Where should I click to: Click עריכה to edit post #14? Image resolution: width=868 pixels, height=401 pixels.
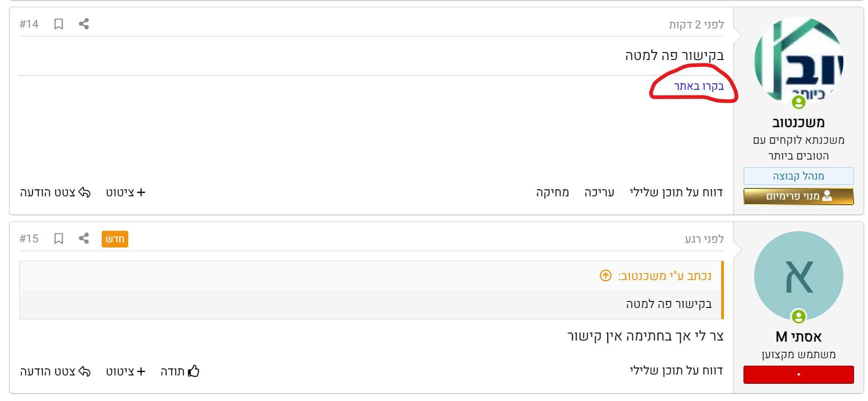(599, 193)
